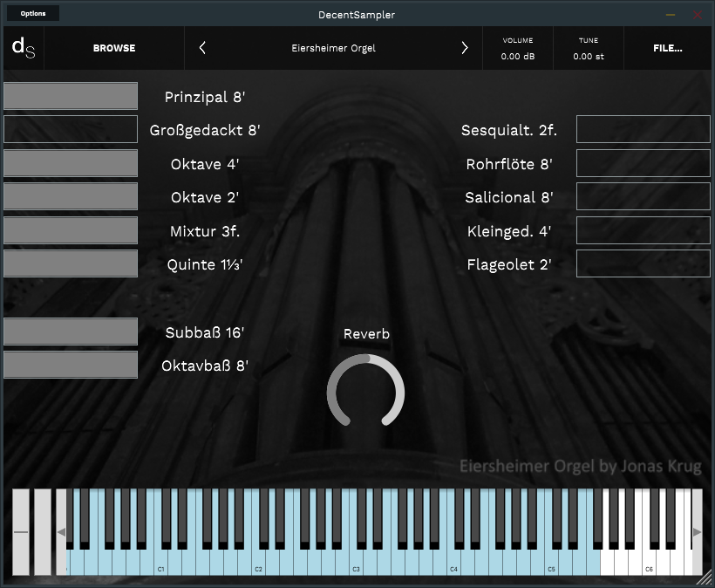Screen dimensions: 715x588
Task: Click the Reverb knob
Action: coord(365,392)
